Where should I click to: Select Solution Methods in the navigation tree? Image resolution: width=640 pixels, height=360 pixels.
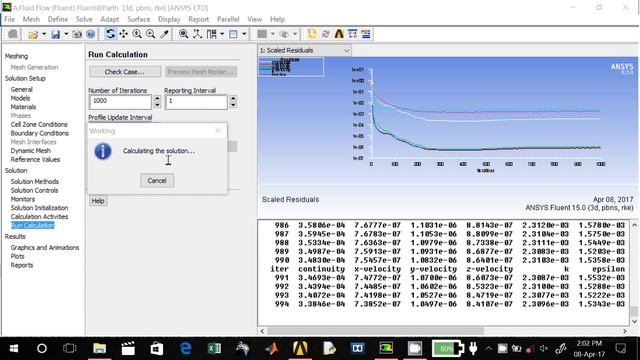(35, 181)
